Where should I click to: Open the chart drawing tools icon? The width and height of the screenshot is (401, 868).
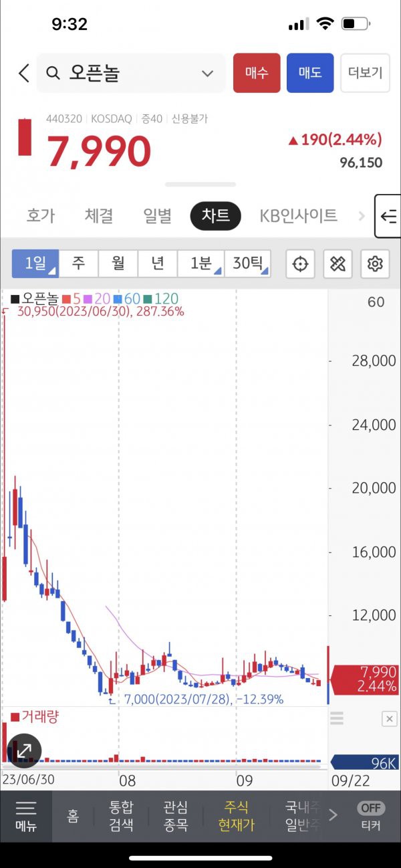click(x=338, y=264)
